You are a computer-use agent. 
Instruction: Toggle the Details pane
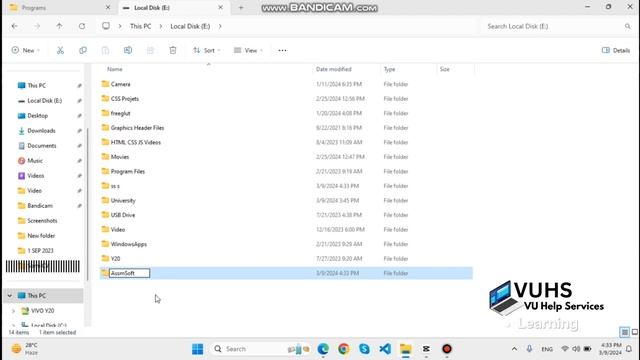616,50
